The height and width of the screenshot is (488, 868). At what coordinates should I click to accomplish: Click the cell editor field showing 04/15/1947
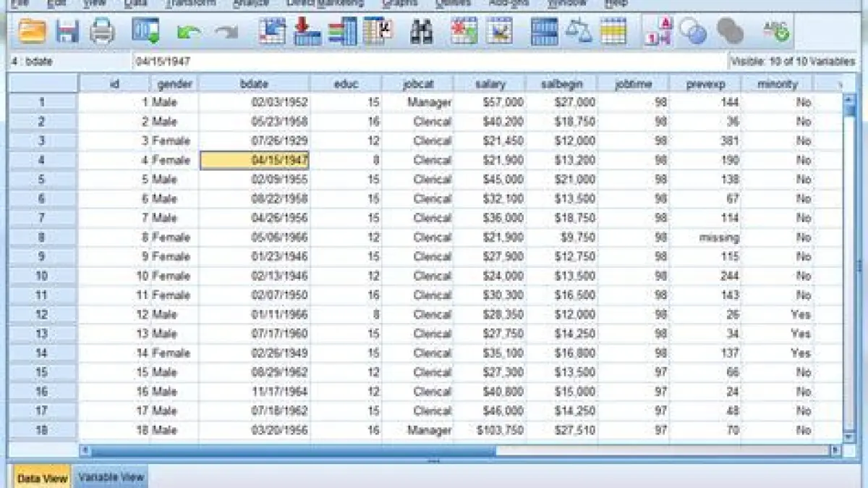click(x=427, y=62)
